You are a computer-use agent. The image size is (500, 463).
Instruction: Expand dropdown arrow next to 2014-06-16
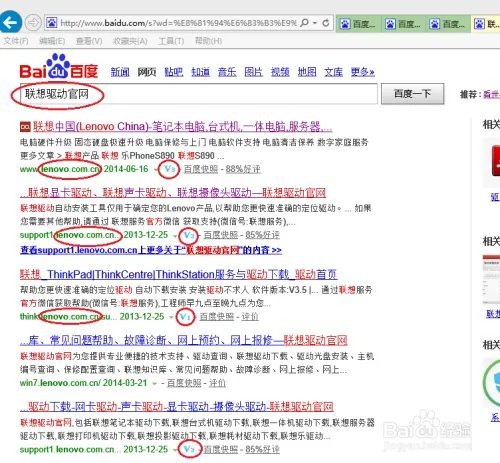155,170
